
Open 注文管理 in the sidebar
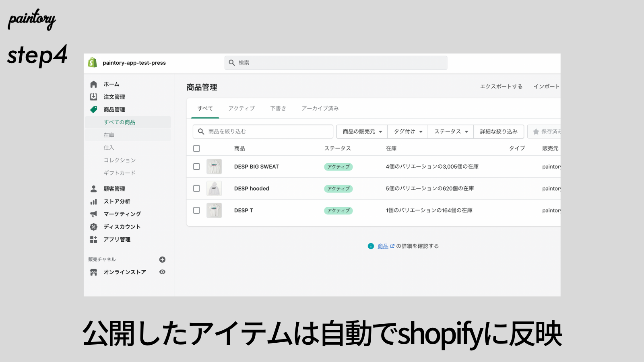(114, 97)
